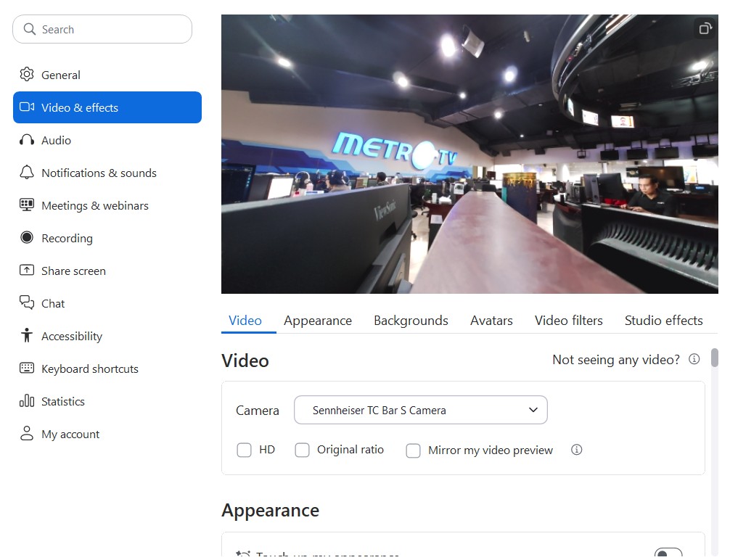
Task: Click the rotate icon on video preview
Action: (705, 28)
